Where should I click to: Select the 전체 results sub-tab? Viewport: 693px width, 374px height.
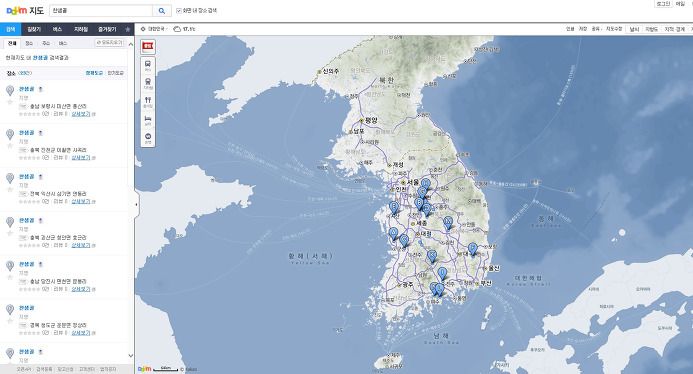coord(12,43)
